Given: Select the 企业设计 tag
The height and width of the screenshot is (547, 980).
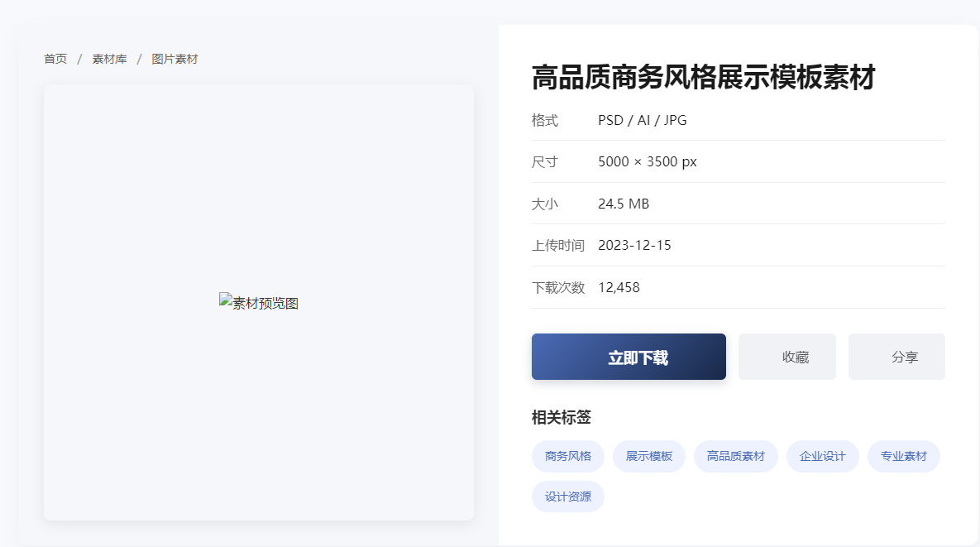Looking at the screenshot, I should point(822,456).
